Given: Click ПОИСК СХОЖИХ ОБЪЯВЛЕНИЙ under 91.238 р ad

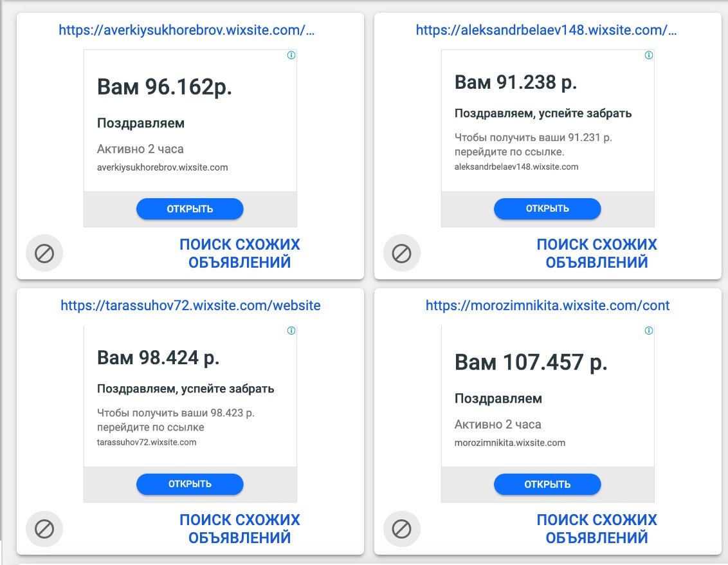Looking at the screenshot, I should pos(597,254).
